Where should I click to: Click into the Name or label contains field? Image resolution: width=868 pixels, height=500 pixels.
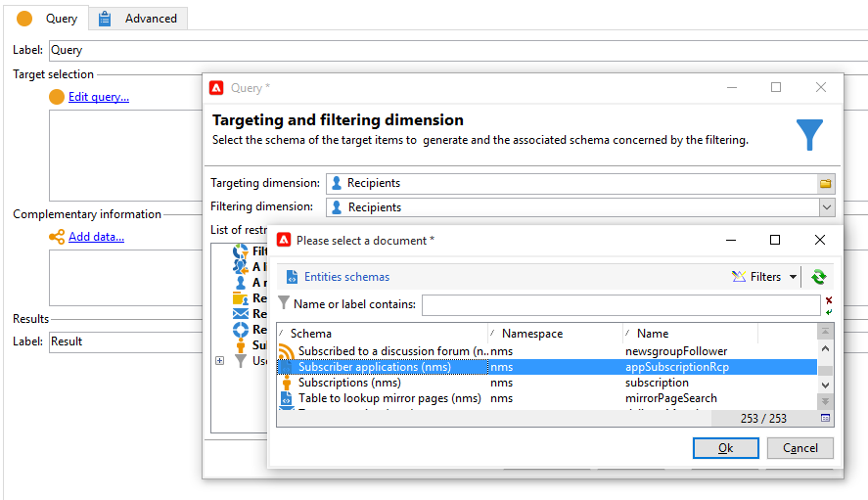point(620,305)
